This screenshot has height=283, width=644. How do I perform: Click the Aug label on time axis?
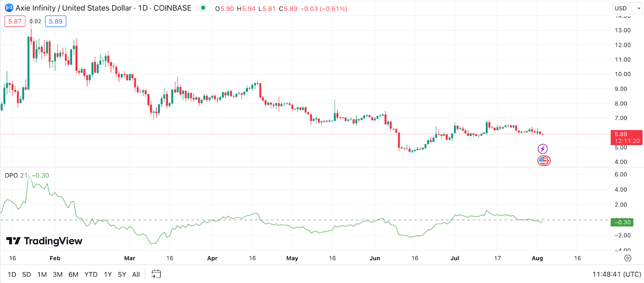tap(537, 258)
